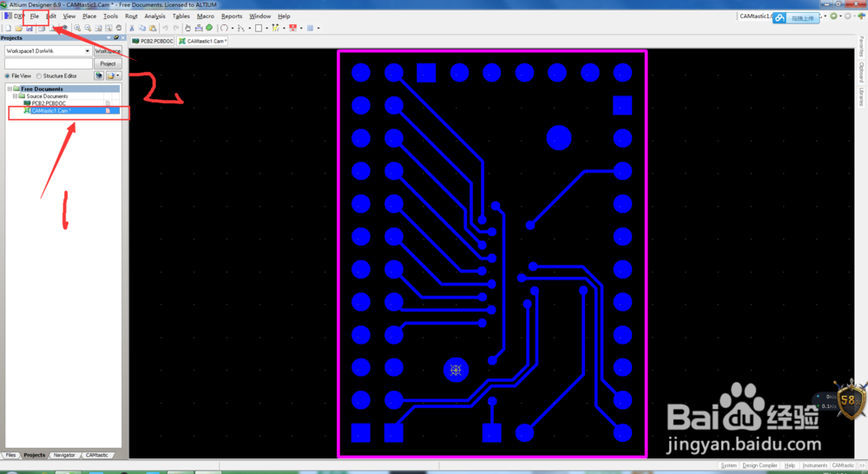The image size is (868, 474).
Task: Open the Analysis menu
Action: [155, 16]
